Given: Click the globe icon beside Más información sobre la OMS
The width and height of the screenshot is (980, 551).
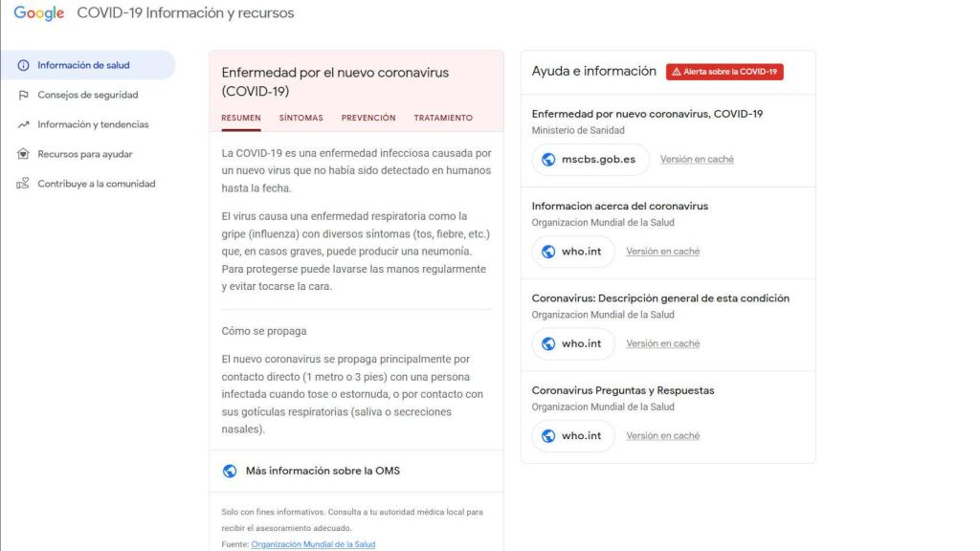Looking at the screenshot, I should coord(230,471).
